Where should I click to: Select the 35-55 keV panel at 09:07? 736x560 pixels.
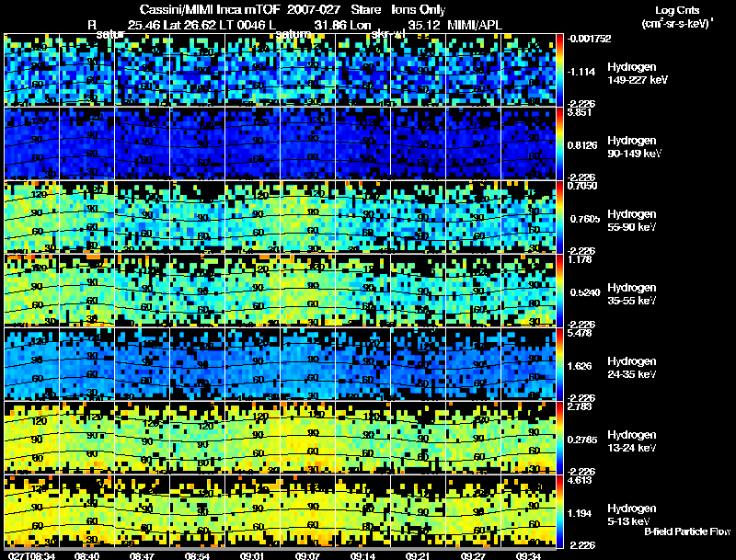coord(307,291)
